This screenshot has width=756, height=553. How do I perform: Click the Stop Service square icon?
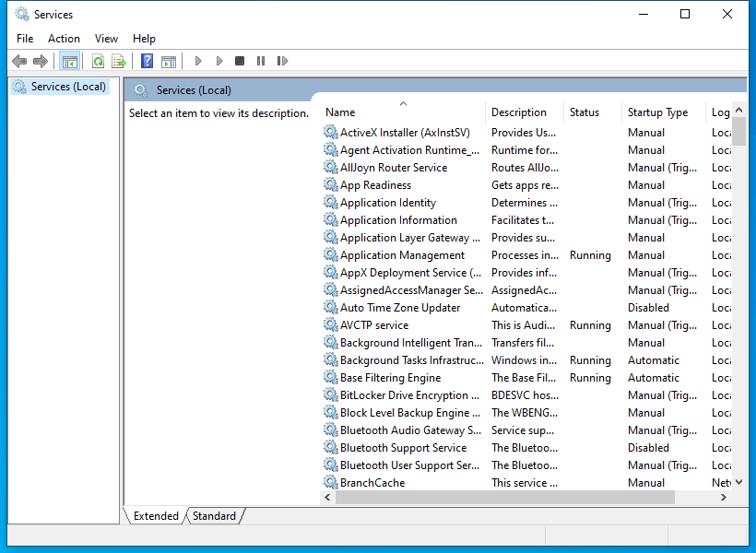(x=240, y=61)
